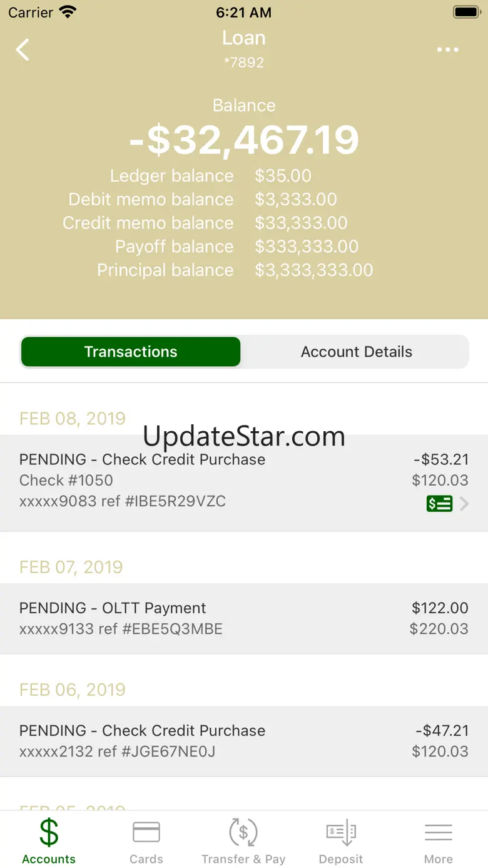Image resolution: width=488 pixels, height=868 pixels.
Task: Tap the Payoff balance $333,333.00 row
Action: tap(237, 247)
